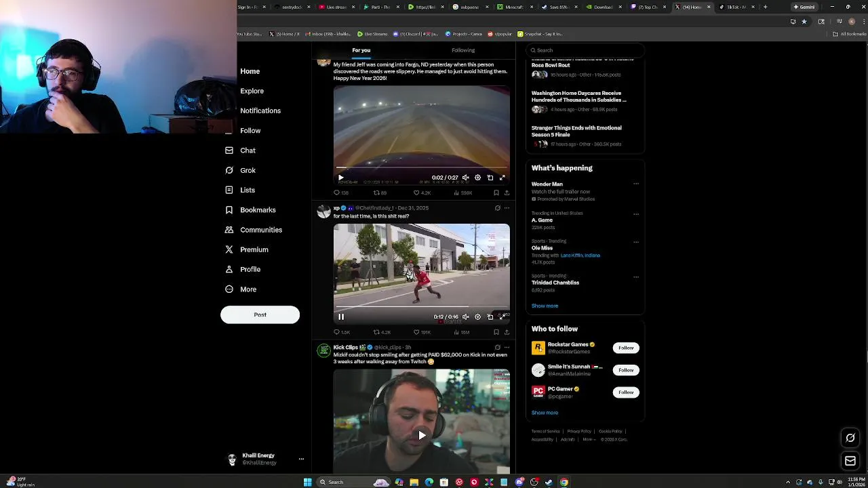Open more options for the A. Game trend
The image size is (868, 488).
pyautogui.click(x=636, y=214)
